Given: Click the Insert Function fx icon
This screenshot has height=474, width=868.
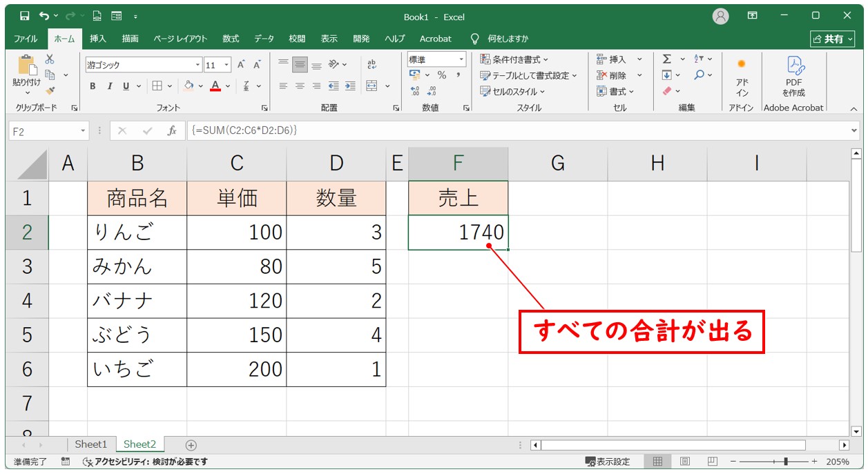Looking at the screenshot, I should point(173,130).
